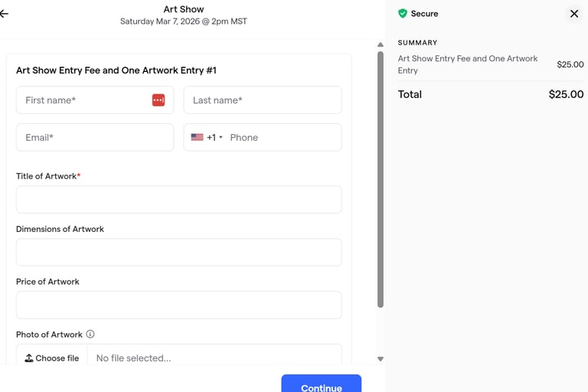588x392 pixels.
Task: Click into the Phone number field
Action: [x=282, y=138]
